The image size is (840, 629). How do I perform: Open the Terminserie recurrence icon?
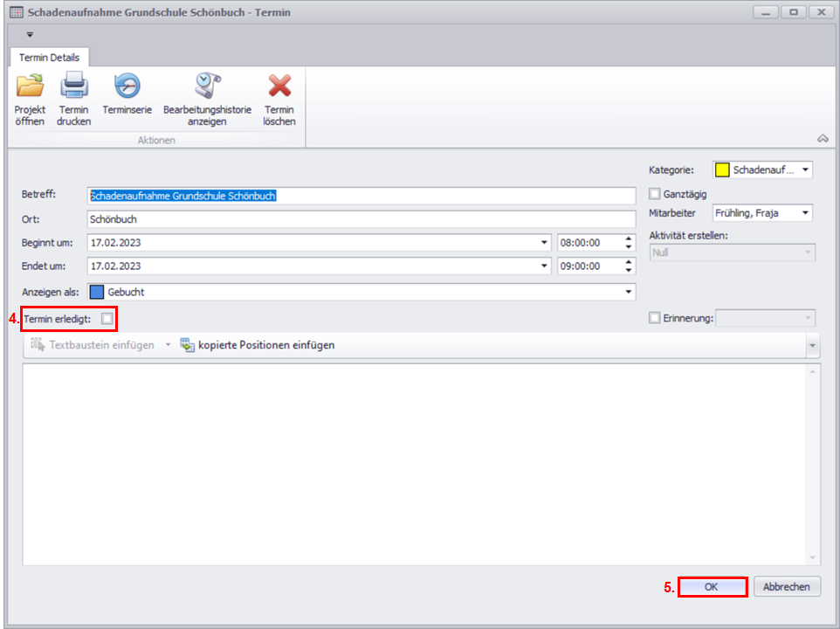(x=127, y=87)
